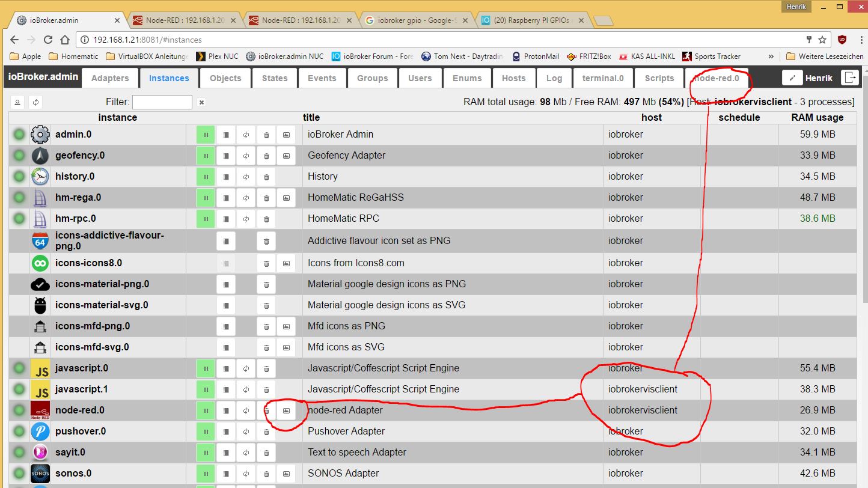Delete the node-red.0 instance
Viewport: 868px width, 488px height.
point(266,410)
